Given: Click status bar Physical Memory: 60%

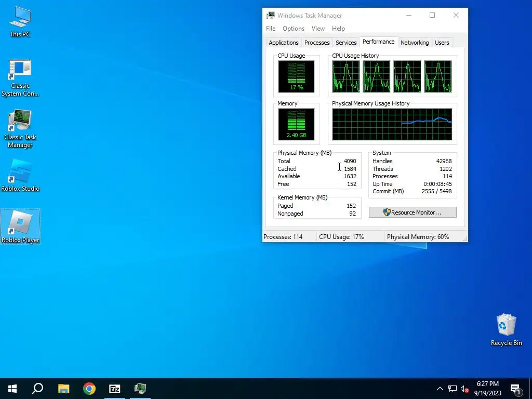Looking at the screenshot, I should click(418, 237).
